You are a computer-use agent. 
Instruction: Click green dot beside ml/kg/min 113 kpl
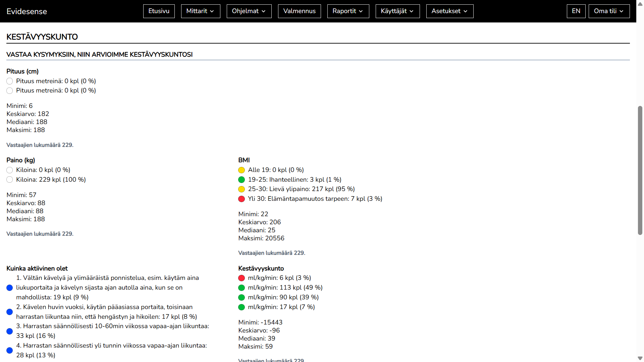coord(241,288)
